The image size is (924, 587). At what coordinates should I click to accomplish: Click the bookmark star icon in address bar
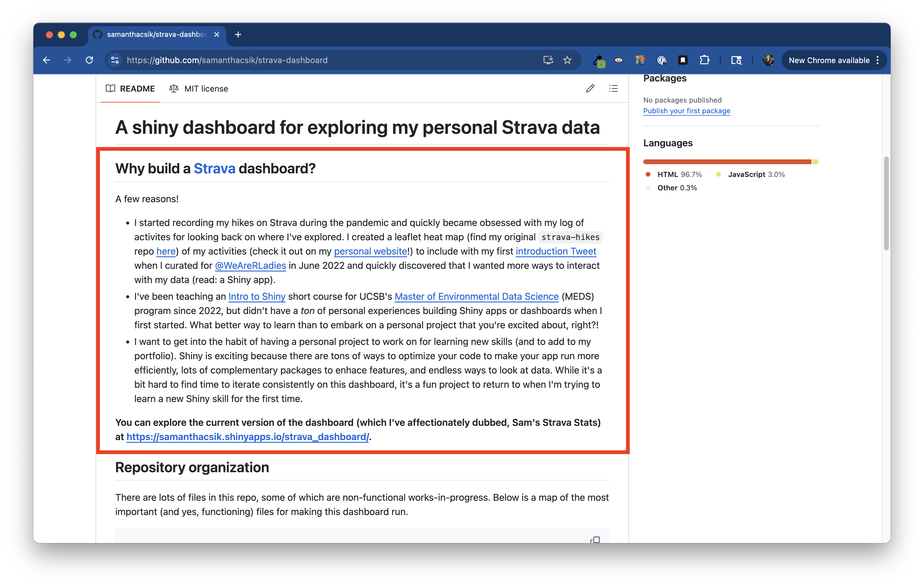567,60
